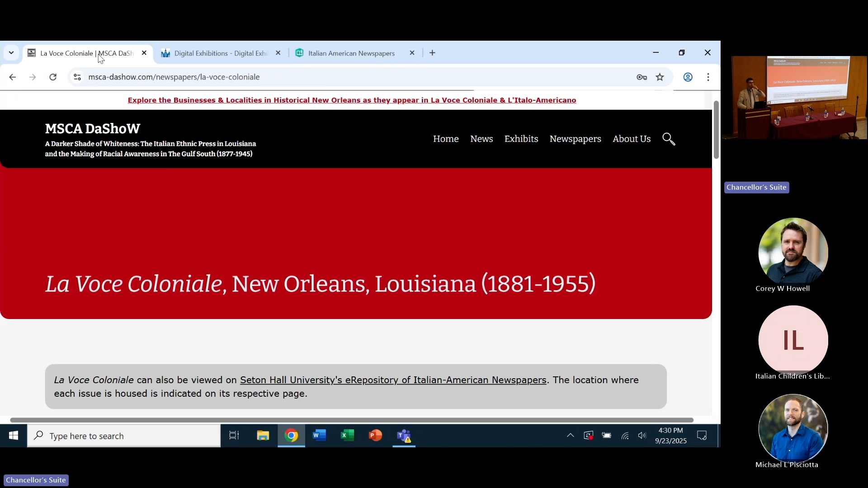Go to the Exhibits page
The height and width of the screenshot is (488, 868).
521,139
